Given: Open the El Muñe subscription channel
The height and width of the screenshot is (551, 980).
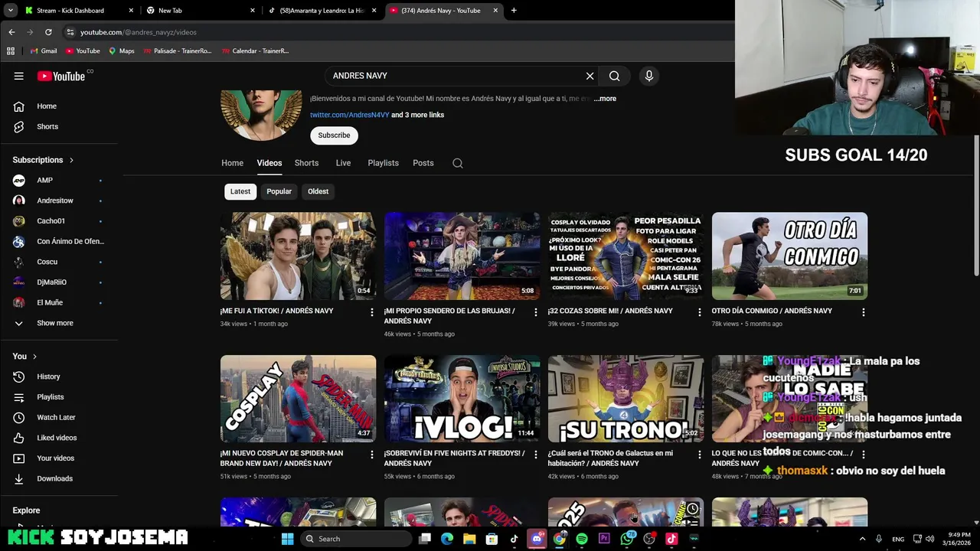Looking at the screenshot, I should (60, 302).
